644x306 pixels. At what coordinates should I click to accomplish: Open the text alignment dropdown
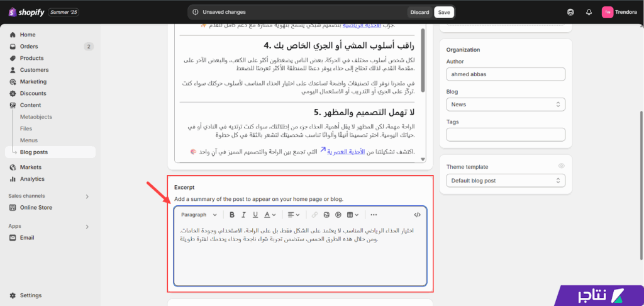tap(293, 215)
